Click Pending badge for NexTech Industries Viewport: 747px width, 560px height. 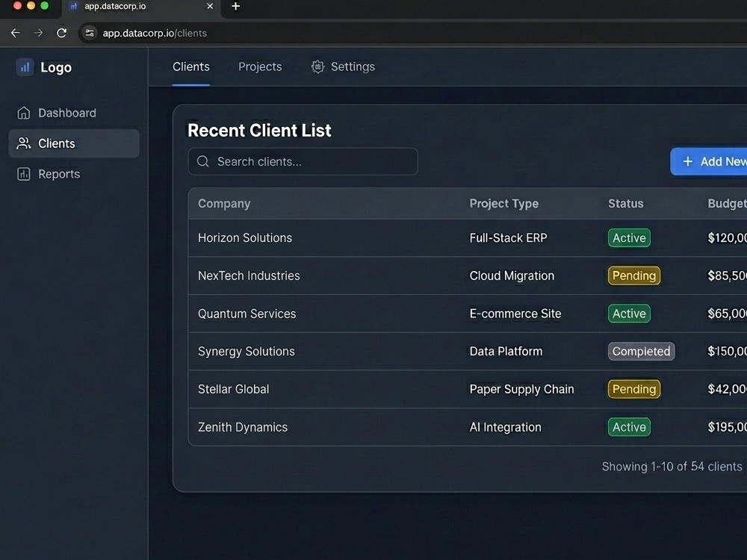pyautogui.click(x=634, y=276)
